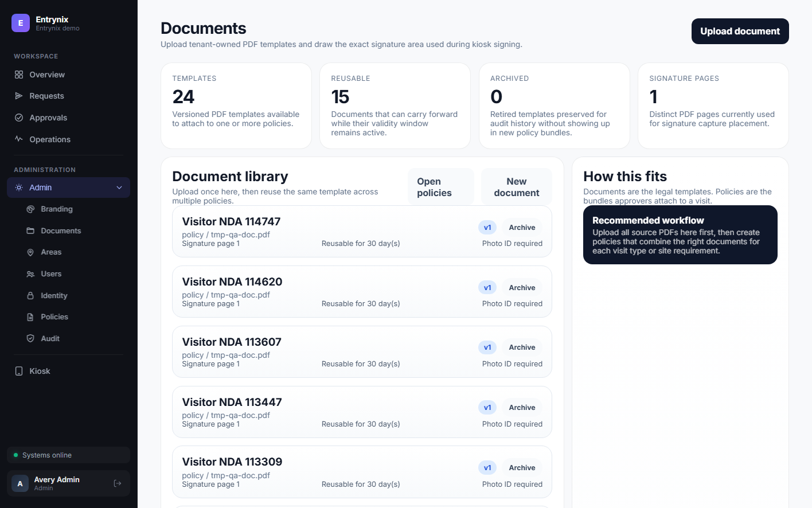Open Approvals using its checkmark icon
The image size is (812, 508).
[x=19, y=118]
